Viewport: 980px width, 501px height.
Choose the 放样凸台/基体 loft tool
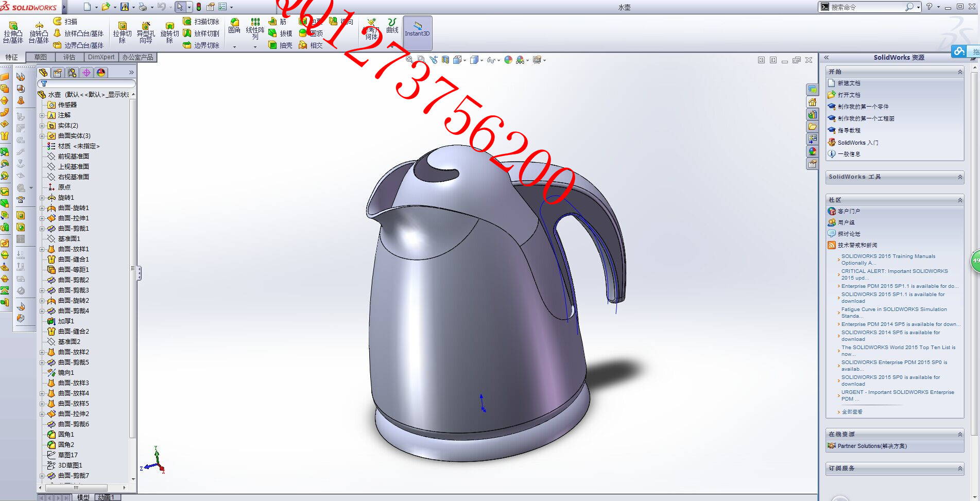[x=79, y=33]
